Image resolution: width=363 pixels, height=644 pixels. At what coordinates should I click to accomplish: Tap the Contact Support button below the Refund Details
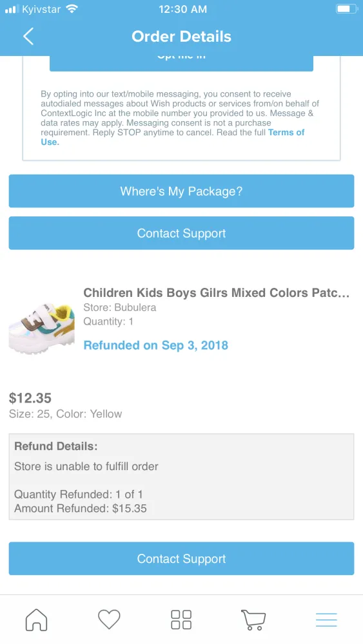tap(181, 558)
